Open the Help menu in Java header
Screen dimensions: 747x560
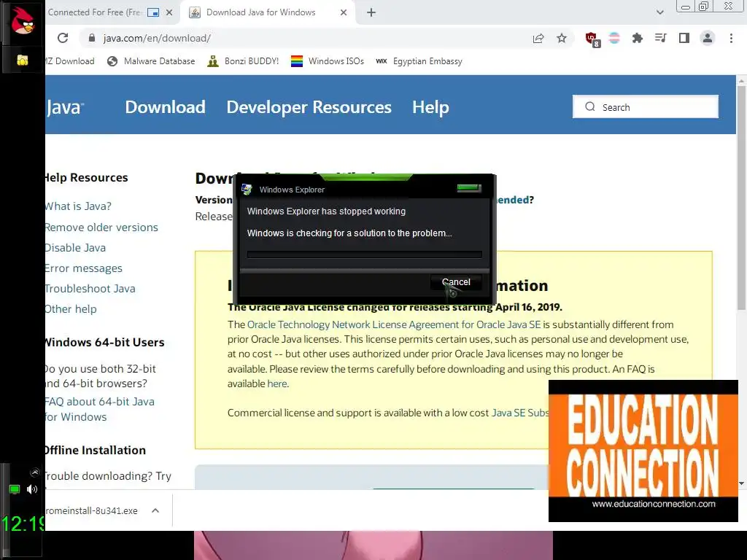tap(430, 107)
